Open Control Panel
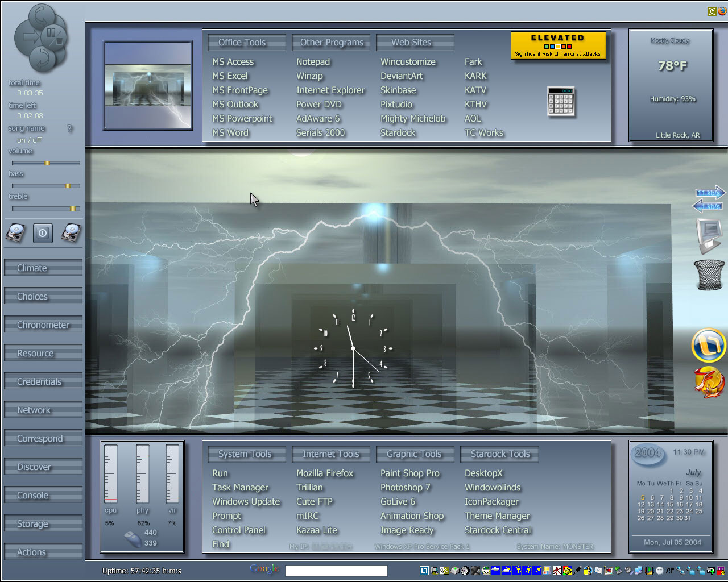Image resolution: width=728 pixels, height=582 pixels. pyautogui.click(x=239, y=530)
